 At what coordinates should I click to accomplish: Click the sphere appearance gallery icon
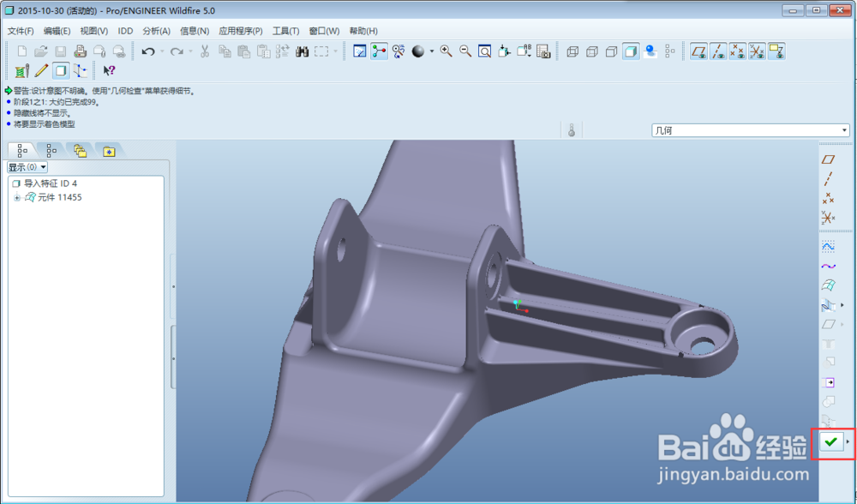(418, 51)
